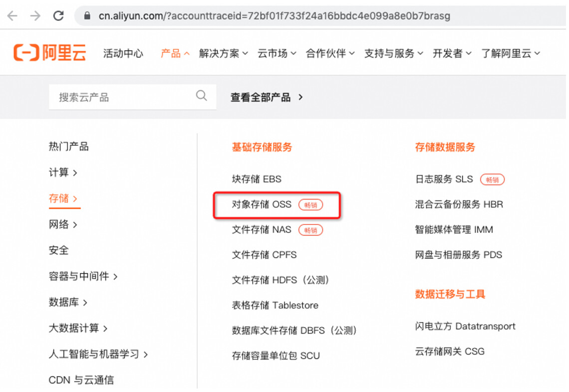Click the Aliyun logo
This screenshot has width=569, height=392.
tap(50, 53)
